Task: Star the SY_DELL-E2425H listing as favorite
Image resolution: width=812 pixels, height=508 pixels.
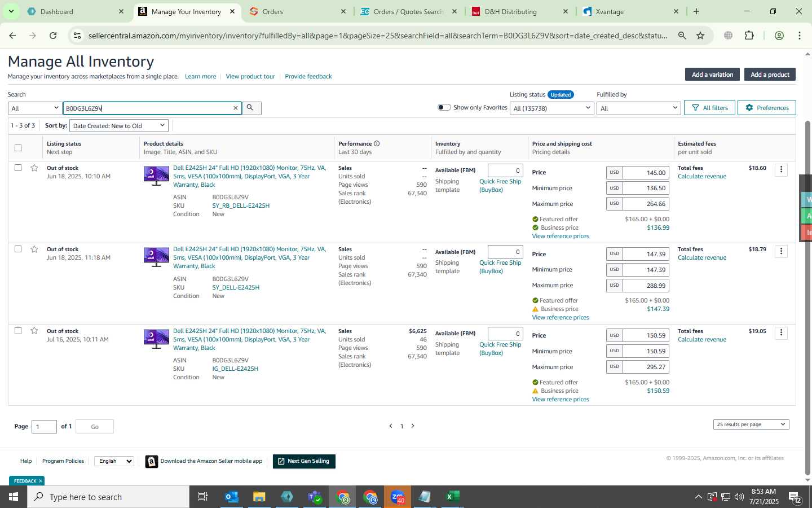Action: (x=34, y=249)
